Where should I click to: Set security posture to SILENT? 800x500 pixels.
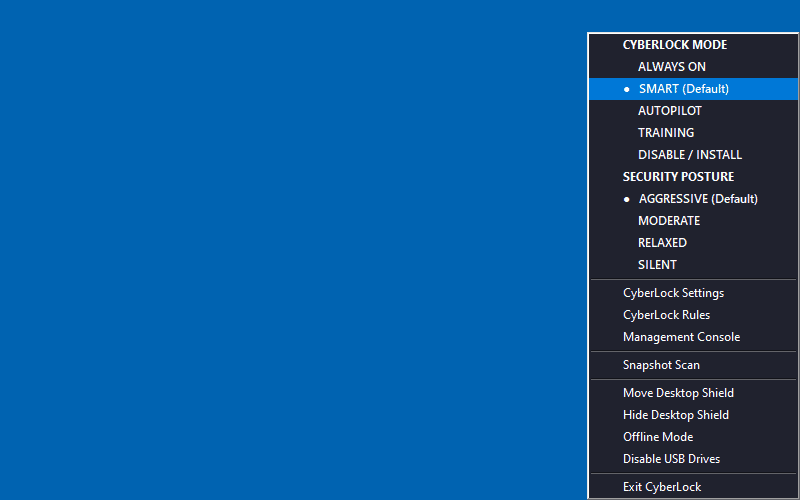tap(657, 265)
